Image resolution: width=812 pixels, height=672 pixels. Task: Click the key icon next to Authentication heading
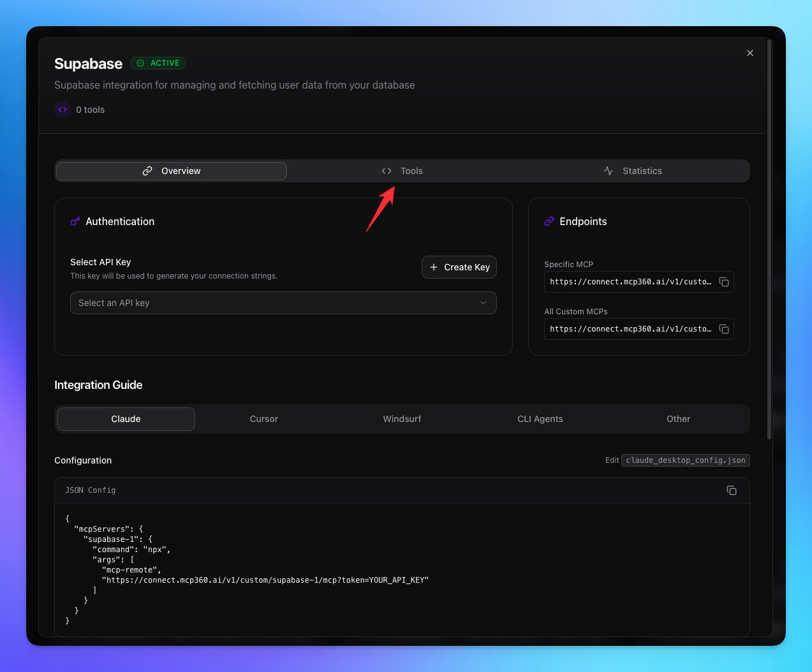75,221
